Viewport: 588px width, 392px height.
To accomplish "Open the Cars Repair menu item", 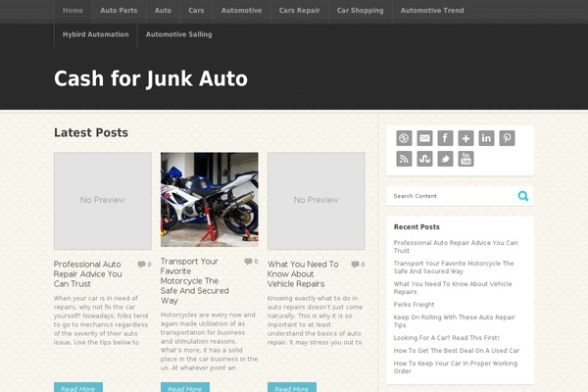I will coord(299,11).
